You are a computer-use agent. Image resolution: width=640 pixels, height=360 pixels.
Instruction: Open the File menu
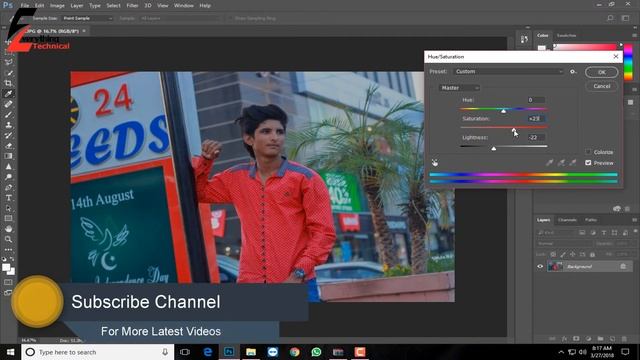pos(25,6)
